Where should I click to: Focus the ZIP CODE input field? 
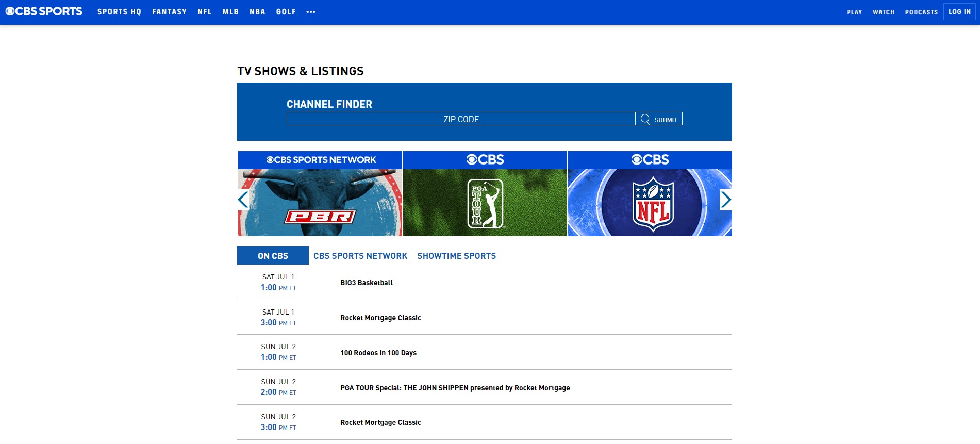pos(461,119)
